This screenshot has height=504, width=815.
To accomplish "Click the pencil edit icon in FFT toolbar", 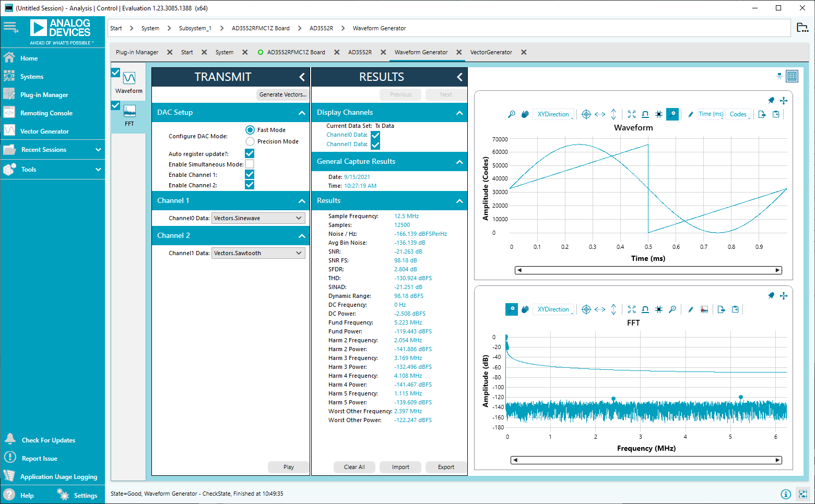I will click(x=691, y=309).
